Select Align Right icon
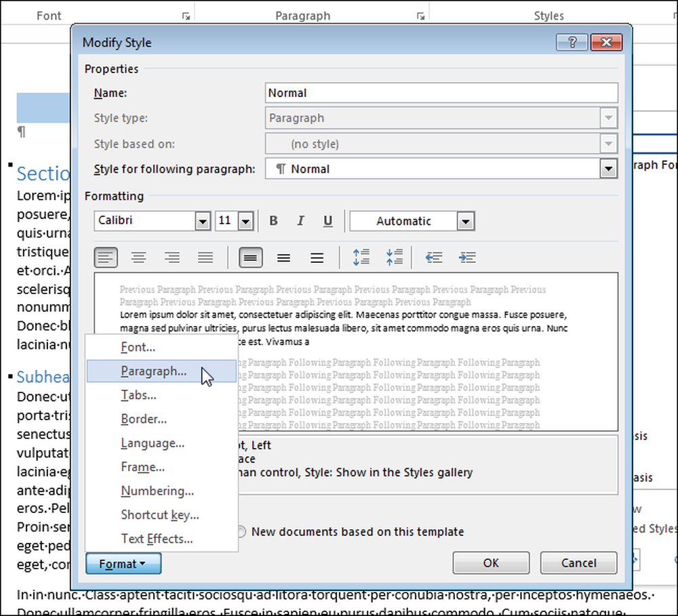Viewport: 678px width, 616px height. tap(172, 258)
